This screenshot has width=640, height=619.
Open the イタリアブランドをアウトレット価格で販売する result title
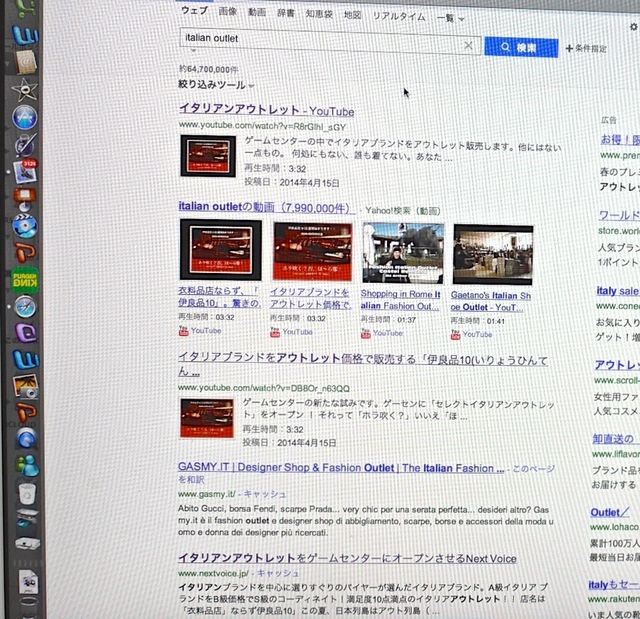point(363,365)
